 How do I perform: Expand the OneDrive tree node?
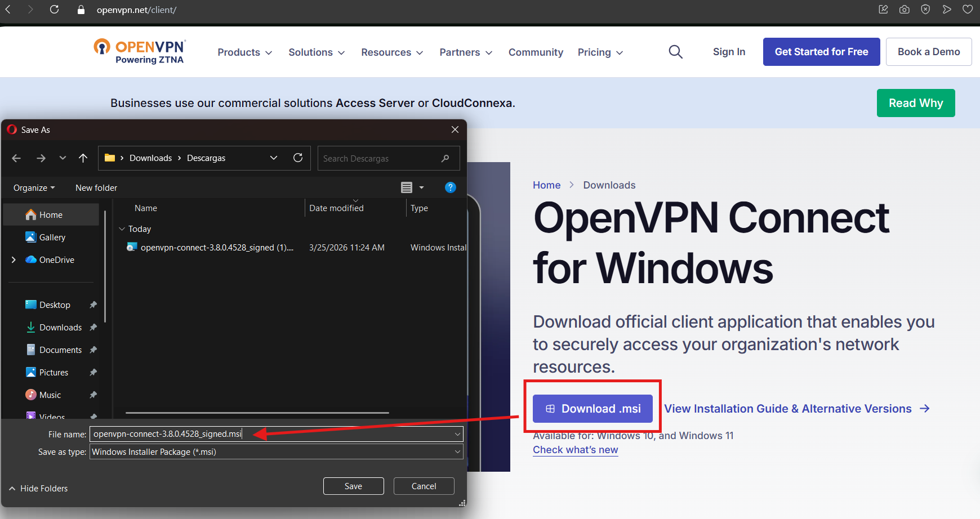[14, 259]
